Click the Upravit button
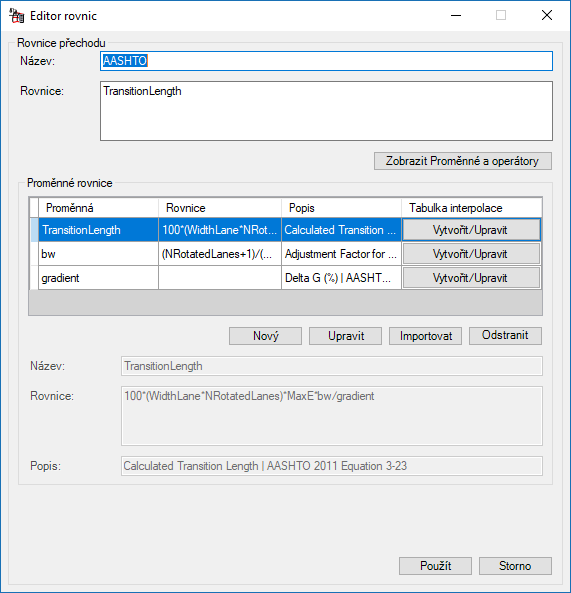The width and height of the screenshot is (571, 593). (346, 336)
